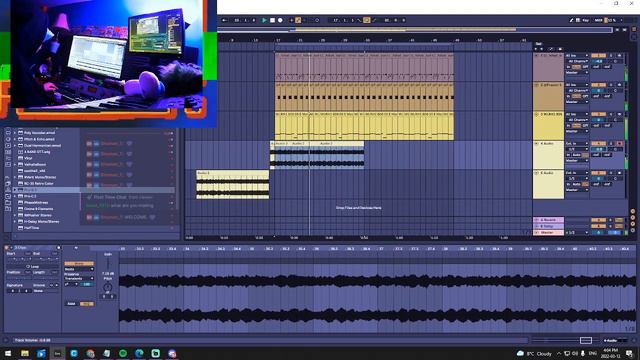Click the clip gain slider
640x360 pixels.
(x=108, y=264)
